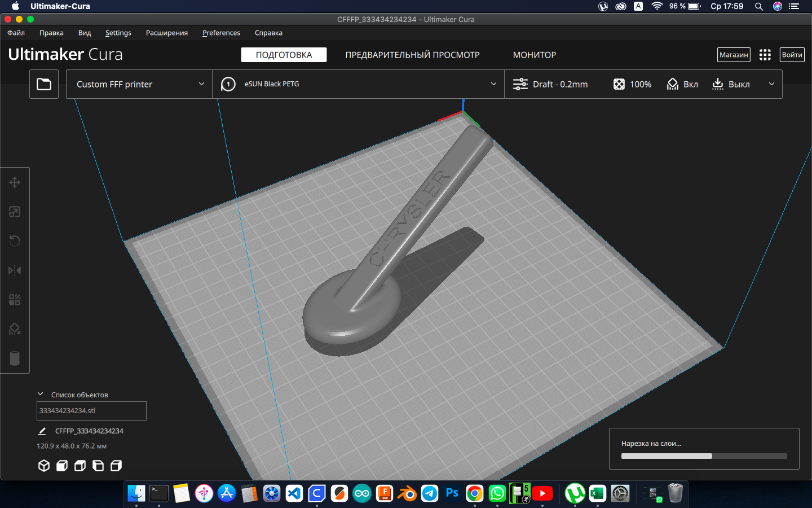This screenshot has width=812, height=508.
Task: Click the battery 96 % indicator
Action: coord(685,6)
